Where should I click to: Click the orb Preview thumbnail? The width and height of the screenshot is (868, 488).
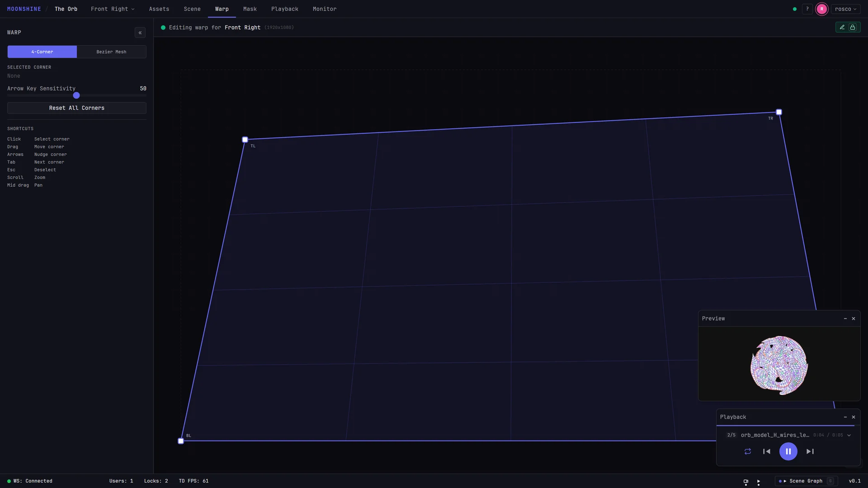click(779, 365)
